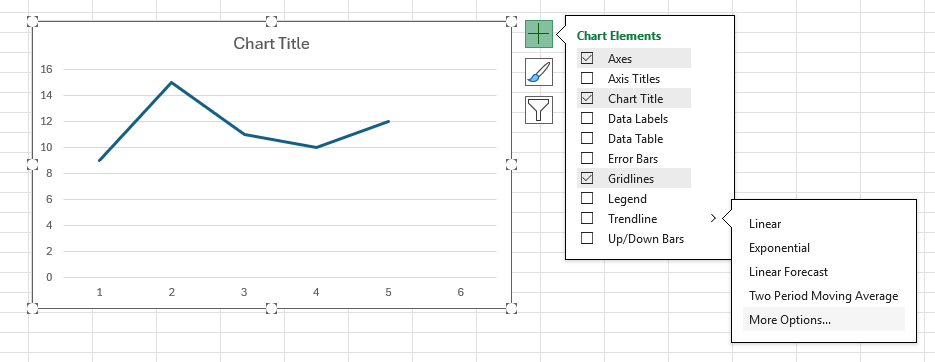The width and height of the screenshot is (935, 362).
Task: Open More Options... for trendline
Action: (823, 319)
